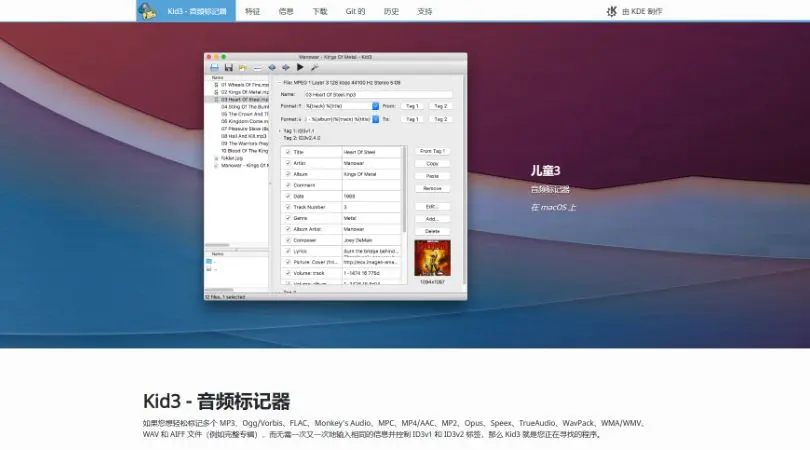The width and height of the screenshot is (810, 450).
Task: Toggle the Genre field checkbox
Action: pos(288,218)
